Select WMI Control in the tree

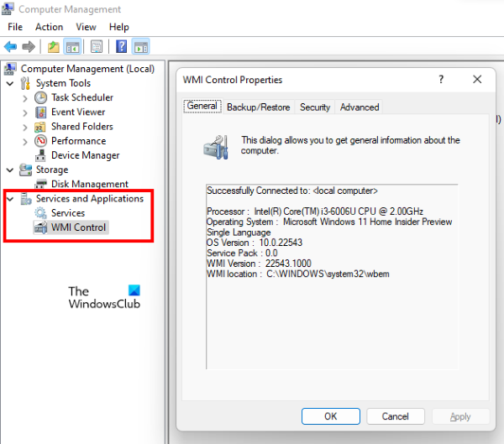pyautogui.click(x=78, y=227)
